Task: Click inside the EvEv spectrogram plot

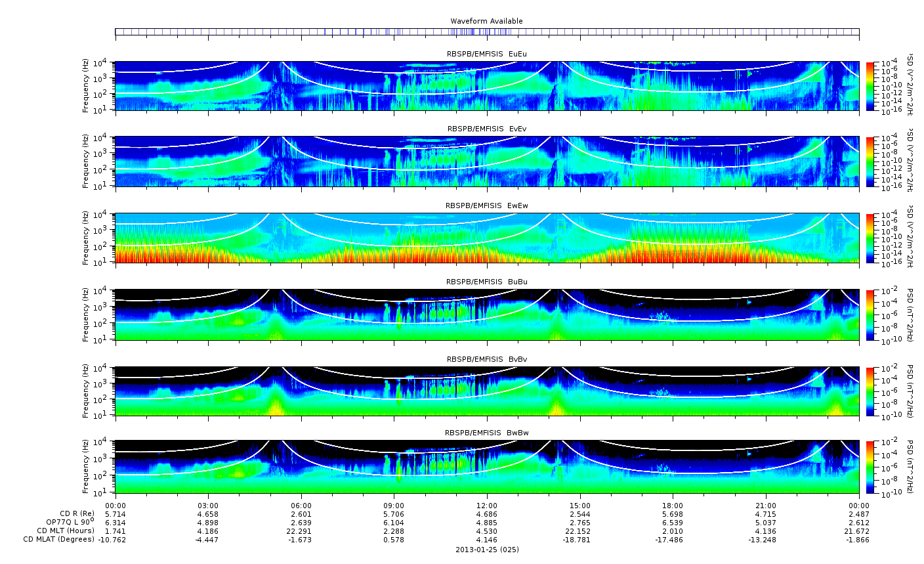Action: pyautogui.click(x=487, y=162)
